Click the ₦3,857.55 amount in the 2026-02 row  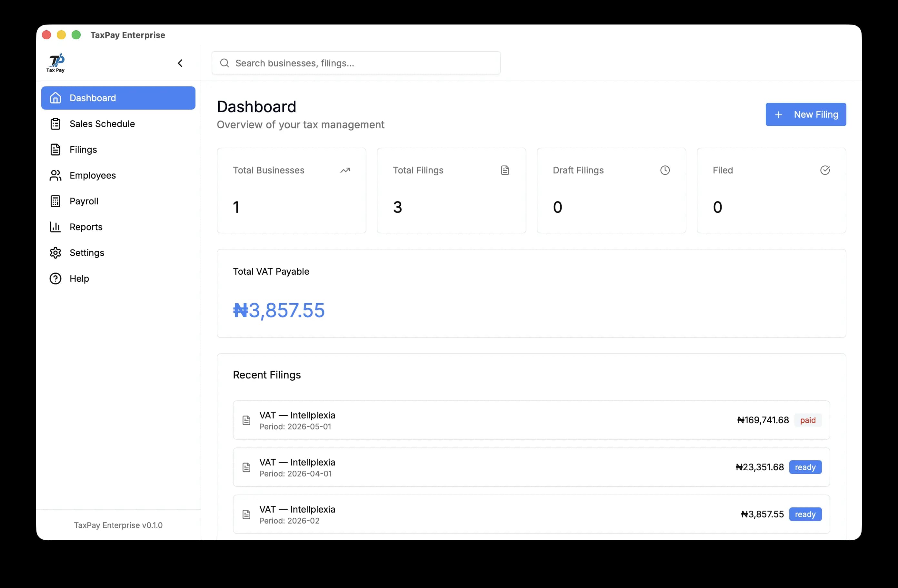762,514
